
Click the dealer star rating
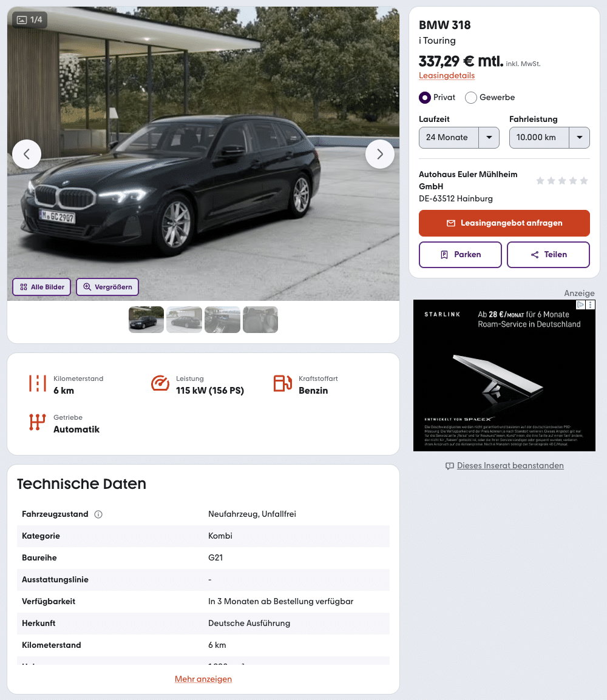pyautogui.click(x=562, y=181)
